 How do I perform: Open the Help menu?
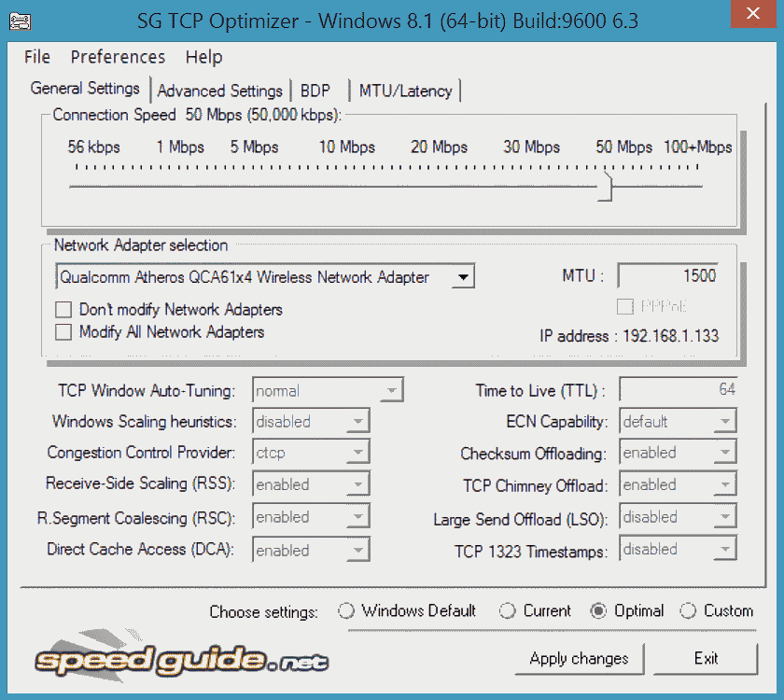[204, 57]
